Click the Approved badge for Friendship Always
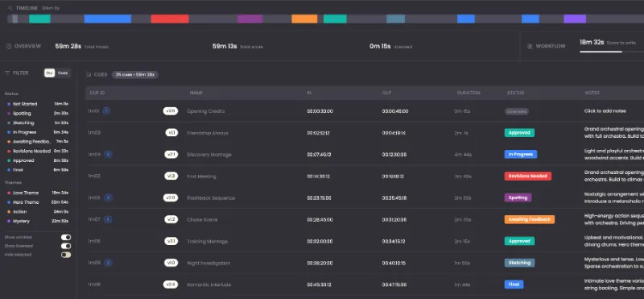644x299 pixels. click(519, 133)
